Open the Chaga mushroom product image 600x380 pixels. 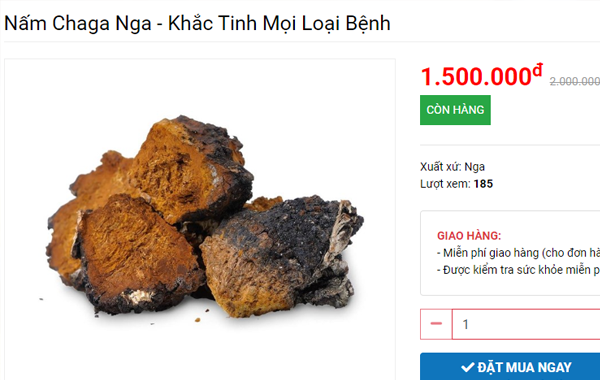pyautogui.click(x=200, y=219)
